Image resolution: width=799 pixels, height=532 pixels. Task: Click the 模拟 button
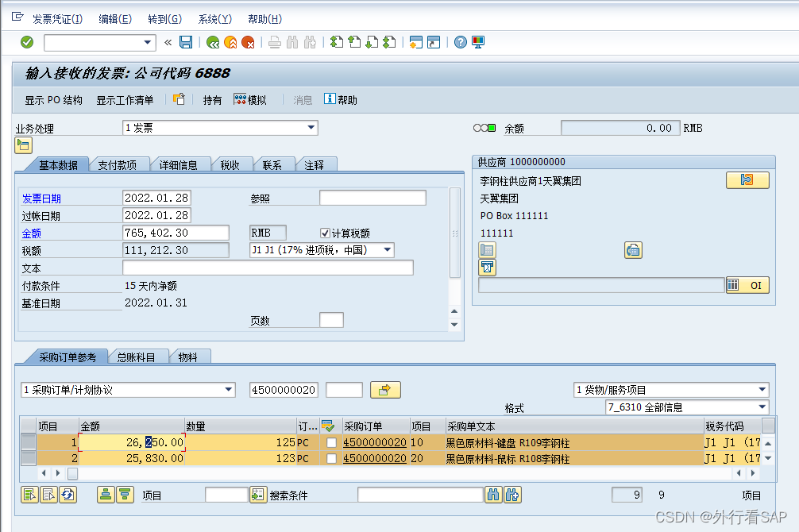pos(250,100)
